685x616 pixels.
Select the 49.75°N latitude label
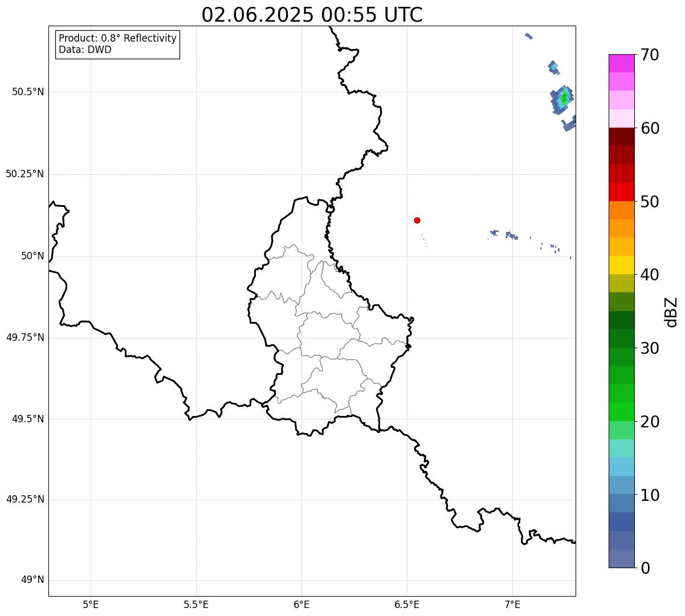coord(25,337)
